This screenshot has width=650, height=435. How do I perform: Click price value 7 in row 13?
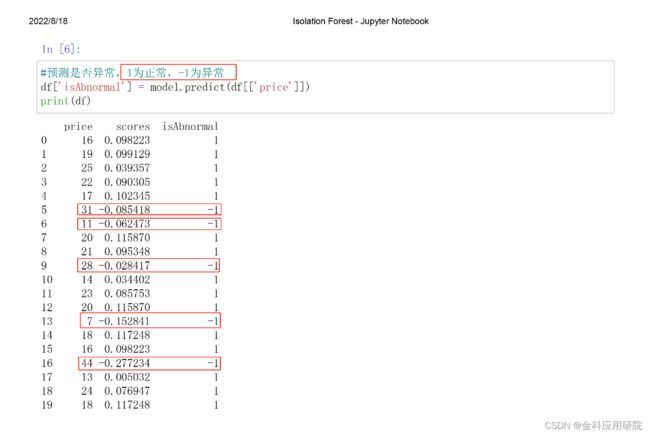pos(90,321)
